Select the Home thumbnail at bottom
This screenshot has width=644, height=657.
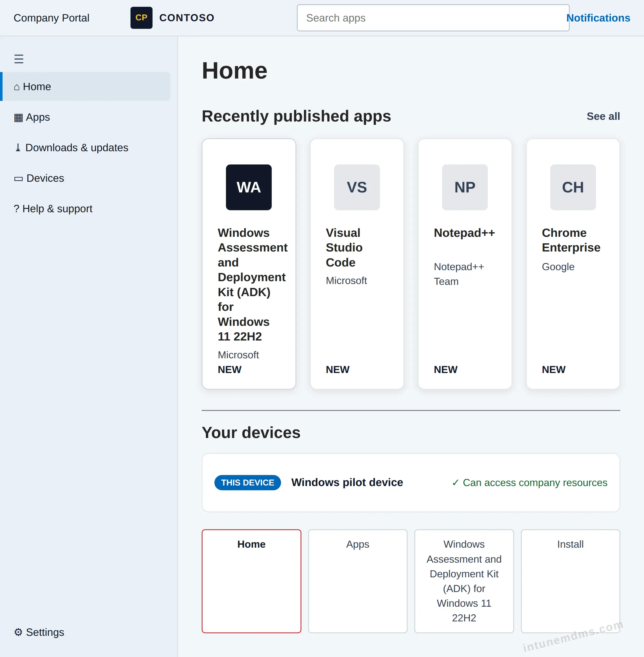click(x=251, y=581)
